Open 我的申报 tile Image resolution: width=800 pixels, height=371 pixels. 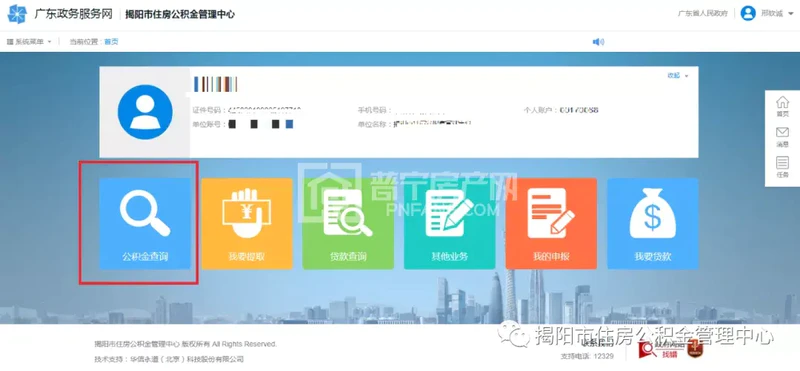551,223
